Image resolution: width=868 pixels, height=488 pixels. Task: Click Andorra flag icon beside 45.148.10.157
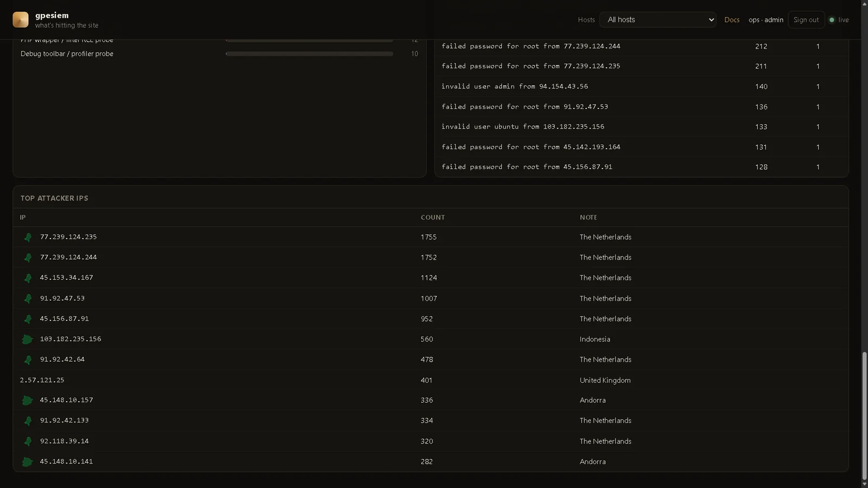[x=27, y=401]
